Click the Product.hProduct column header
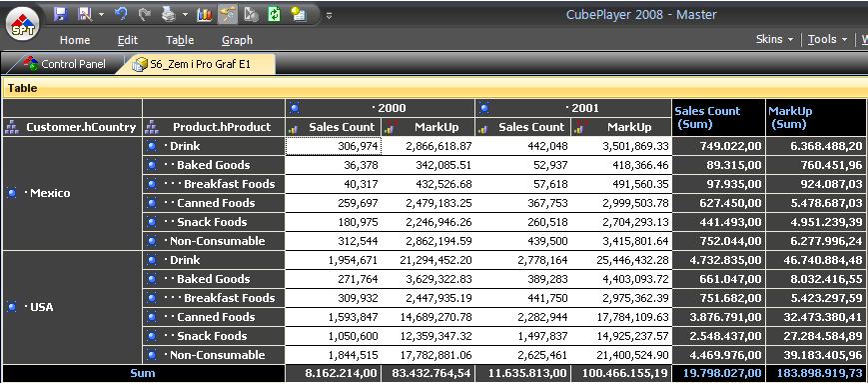The width and height of the screenshot is (868, 383). coord(214,127)
